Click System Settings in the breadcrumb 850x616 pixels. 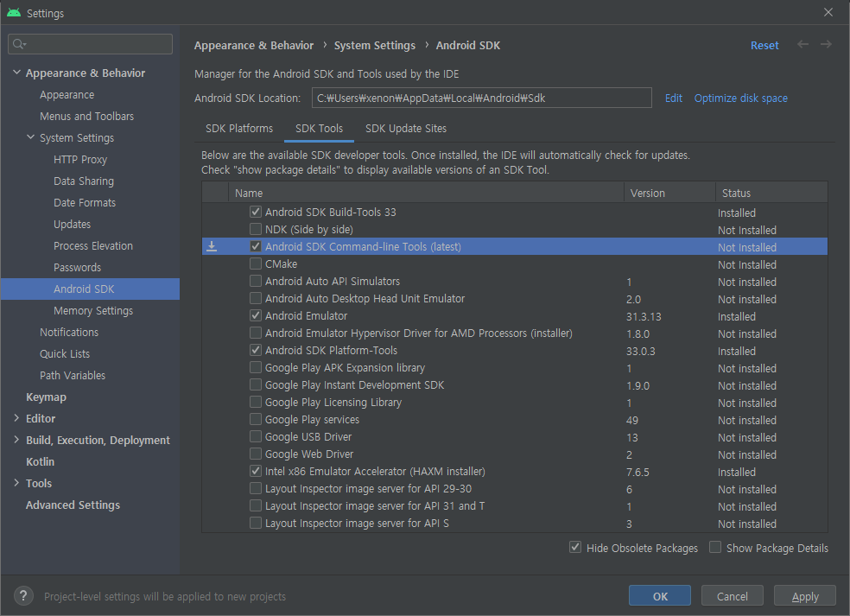click(x=375, y=46)
